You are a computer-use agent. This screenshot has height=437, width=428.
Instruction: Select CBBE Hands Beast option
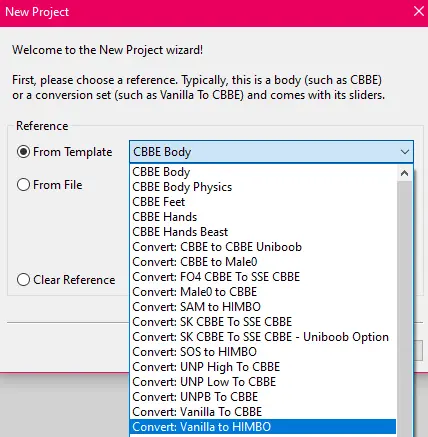(263, 232)
